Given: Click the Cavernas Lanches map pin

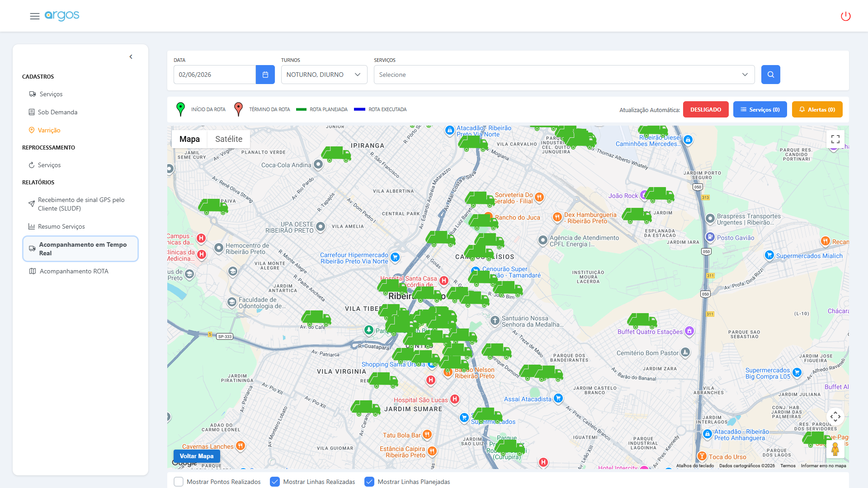Looking at the screenshot, I should (x=241, y=446).
